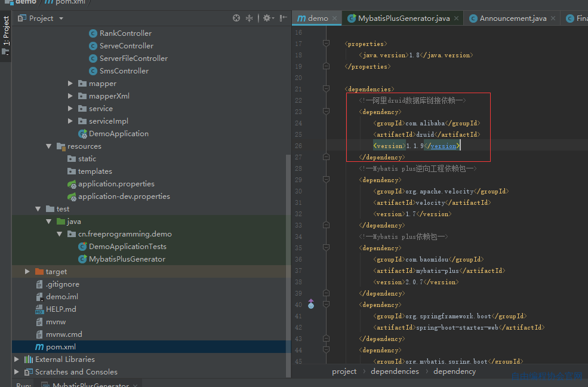Select pom.xml in project tree
588x387 pixels.
click(x=60, y=347)
